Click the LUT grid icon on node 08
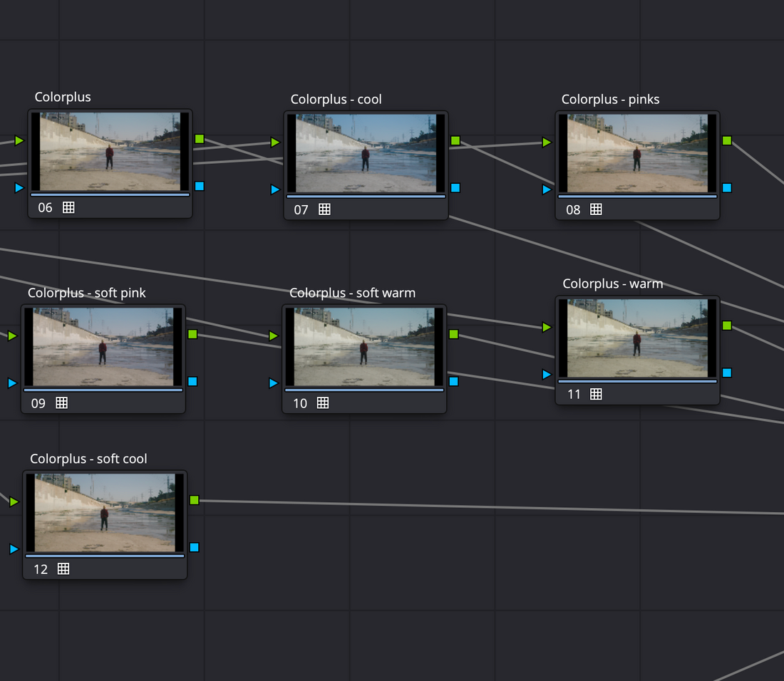784x681 pixels. coord(596,209)
